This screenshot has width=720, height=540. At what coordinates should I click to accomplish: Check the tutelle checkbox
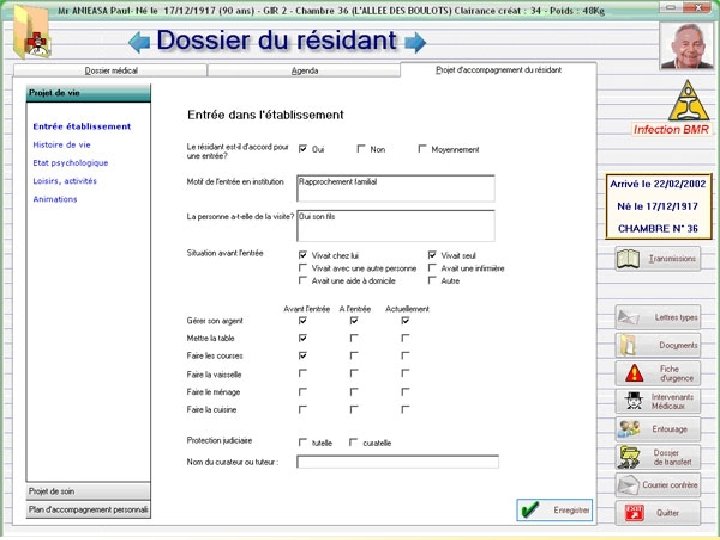pos(303,442)
